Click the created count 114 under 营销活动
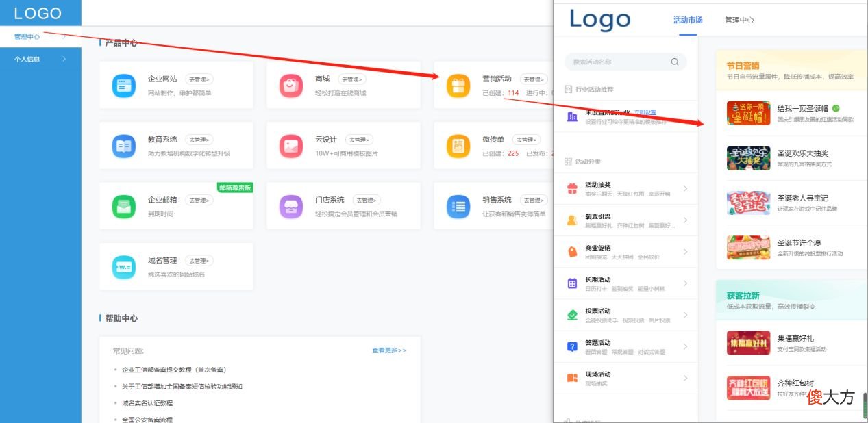Image resolution: width=868 pixels, height=423 pixels. click(x=513, y=93)
